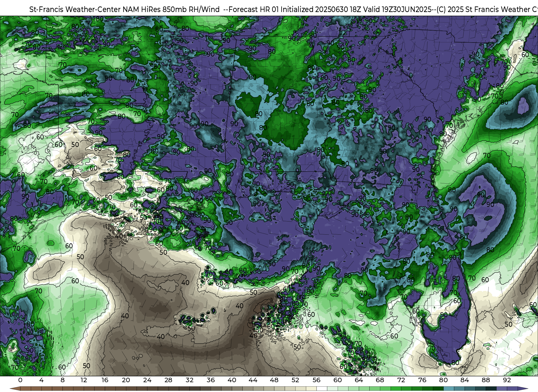Click the '16' label on the color scale
The height and width of the screenshot is (392, 538).
tap(105, 380)
